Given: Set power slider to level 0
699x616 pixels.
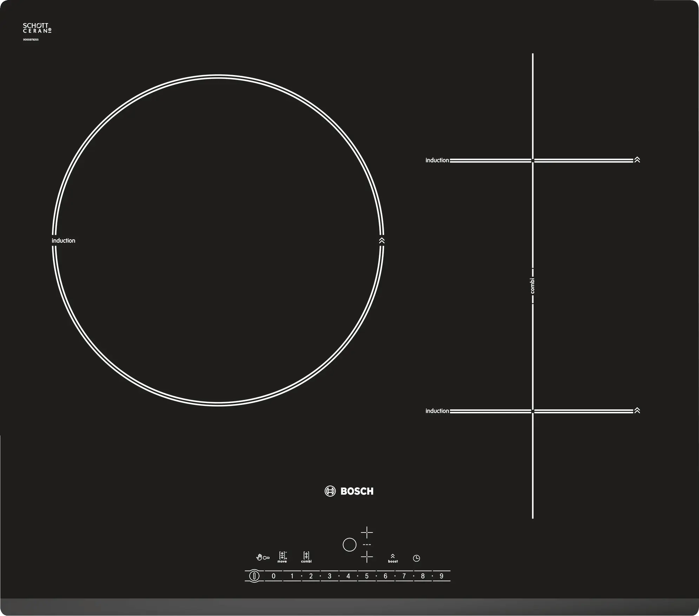Looking at the screenshot, I should (x=273, y=576).
